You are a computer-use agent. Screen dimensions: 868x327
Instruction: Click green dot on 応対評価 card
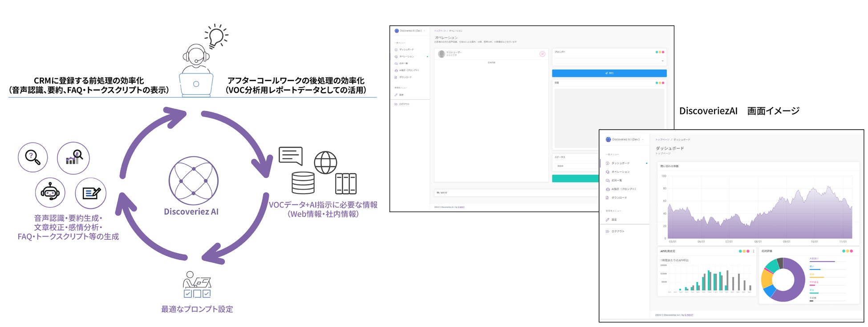coord(844,251)
